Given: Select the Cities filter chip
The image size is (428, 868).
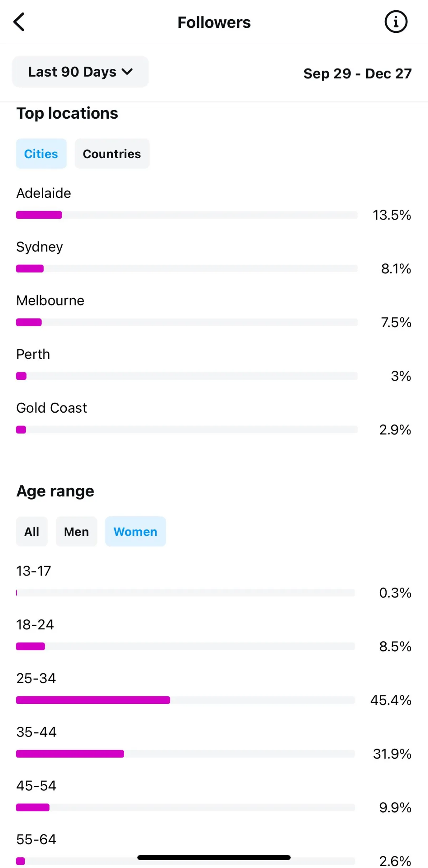Looking at the screenshot, I should pyautogui.click(x=41, y=154).
